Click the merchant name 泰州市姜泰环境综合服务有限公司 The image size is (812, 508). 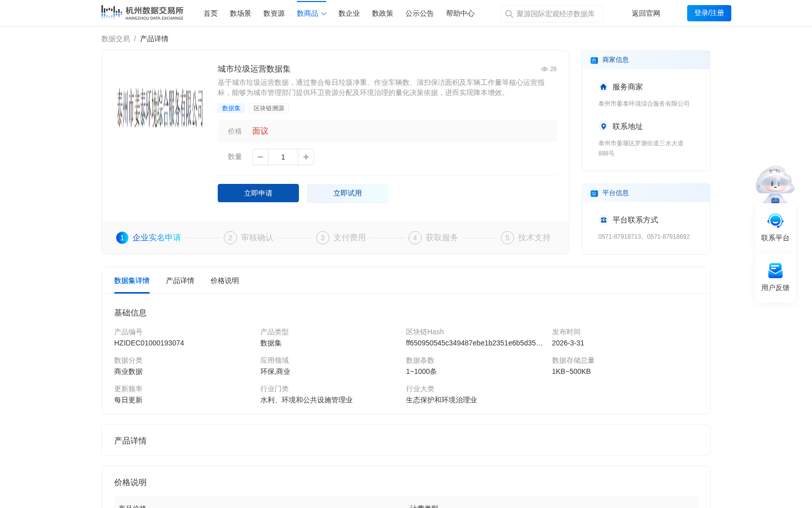pos(644,104)
